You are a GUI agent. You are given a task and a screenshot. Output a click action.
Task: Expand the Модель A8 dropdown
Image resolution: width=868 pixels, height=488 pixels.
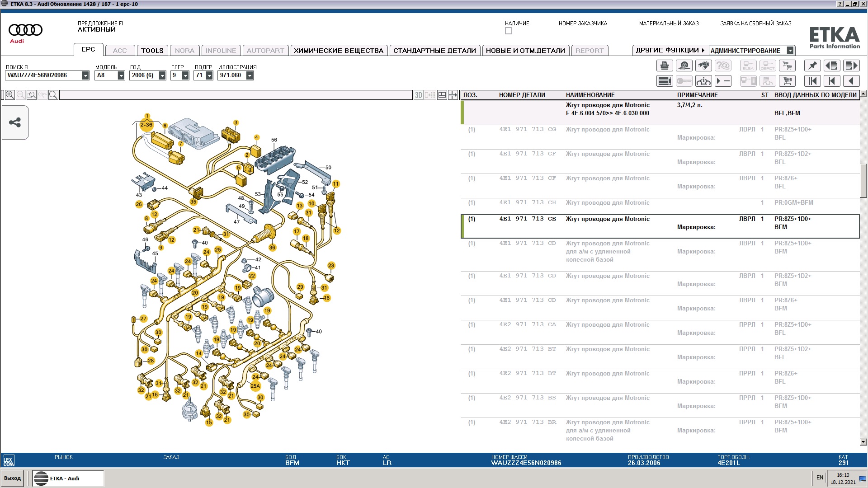(121, 76)
